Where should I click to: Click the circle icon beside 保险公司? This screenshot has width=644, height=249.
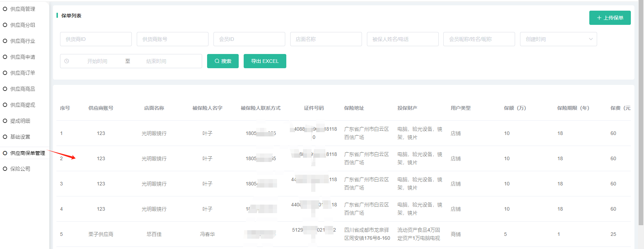[x=5, y=169]
